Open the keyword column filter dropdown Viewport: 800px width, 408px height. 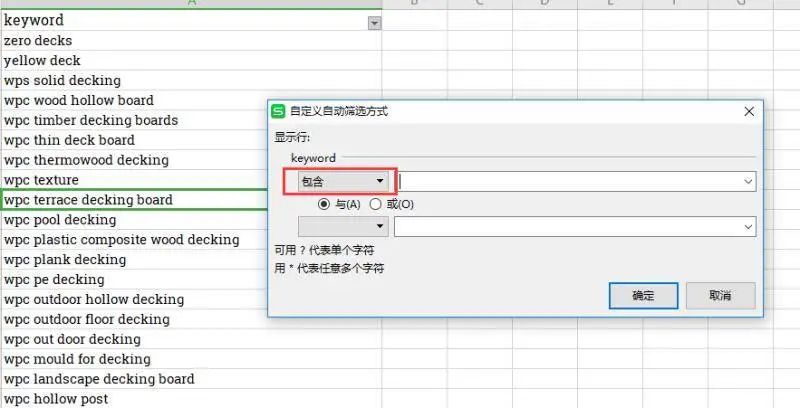point(375,22)
